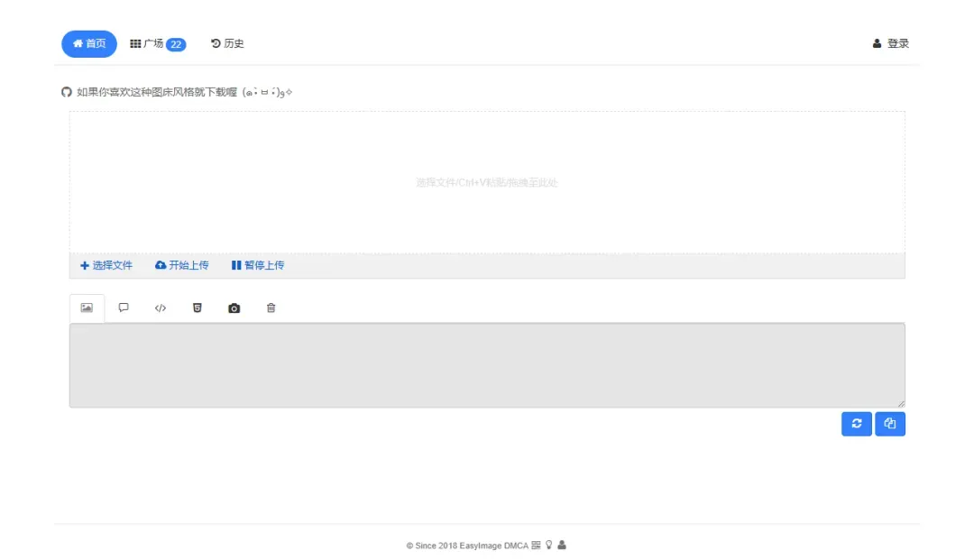This screenshot has width=974, height=560.
Task: Open the 历史 history page
Action: click(227, 43)
